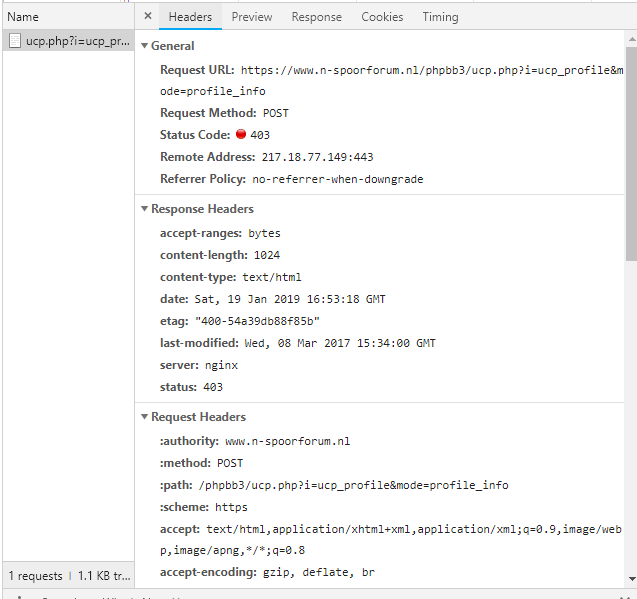Click the no-referrer-when-downgrade value
This screenshot has width=637, height=599.
tap(338, 179)
